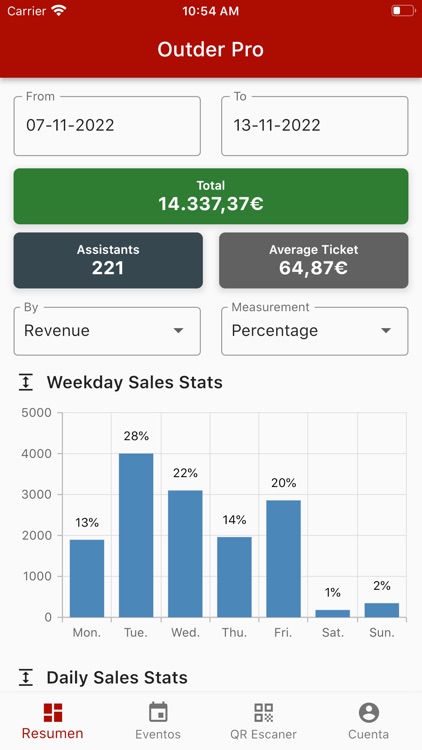
Task: Select the To date field 13-11-2022
Action: [x=315, y=126]
